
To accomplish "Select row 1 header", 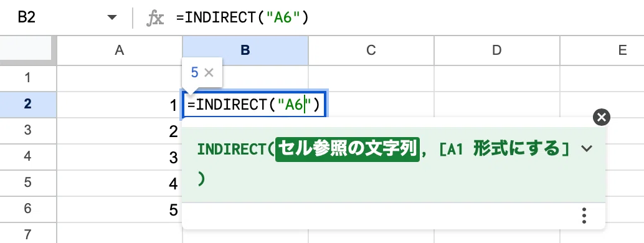I will pos(28,78).
